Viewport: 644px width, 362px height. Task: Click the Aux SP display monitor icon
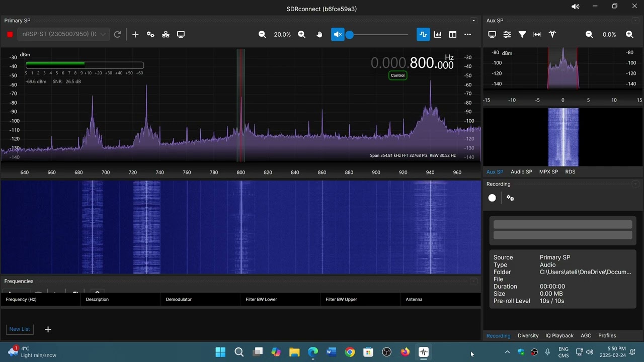click(x=492, y=34)
